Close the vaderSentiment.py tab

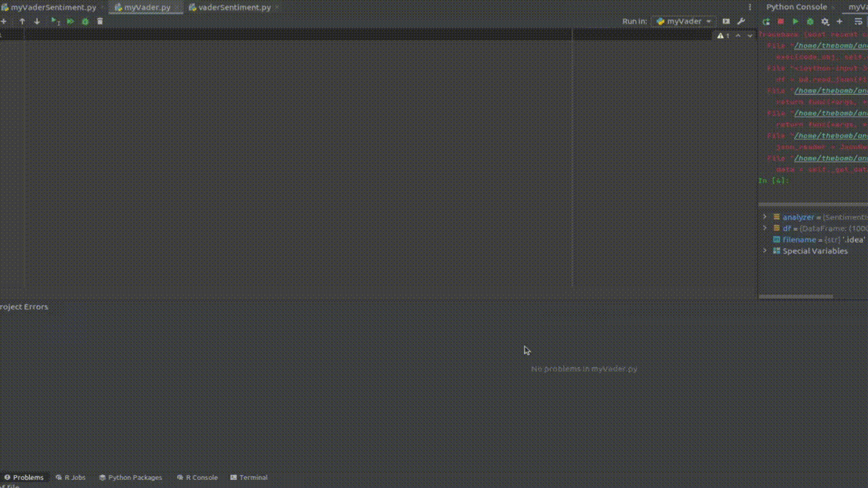pyautogui.click(x=277, y=7)
